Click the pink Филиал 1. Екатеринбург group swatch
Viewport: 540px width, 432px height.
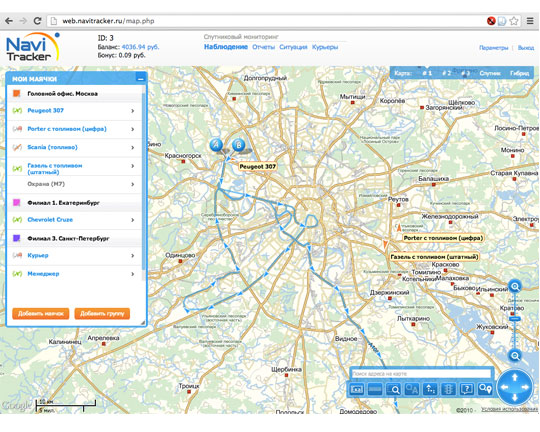17,203
